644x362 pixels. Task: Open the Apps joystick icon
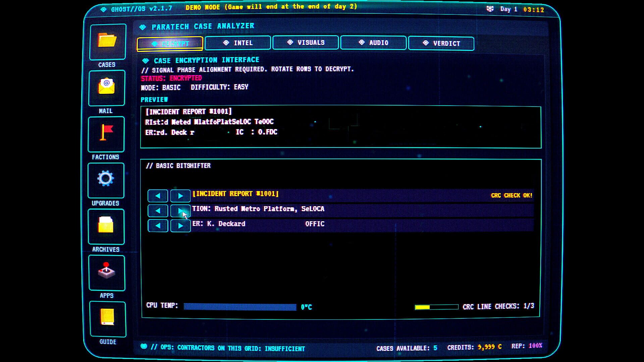107,273
